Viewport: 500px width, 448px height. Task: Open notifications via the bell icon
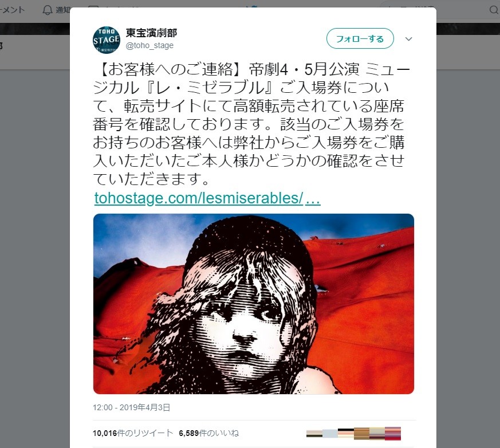point(48,10)
